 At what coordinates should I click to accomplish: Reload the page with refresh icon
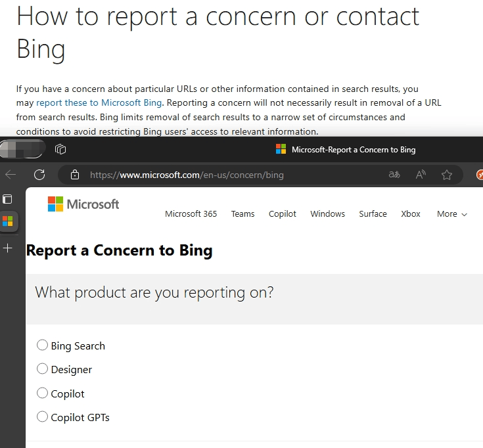click(x=39, y=175)
